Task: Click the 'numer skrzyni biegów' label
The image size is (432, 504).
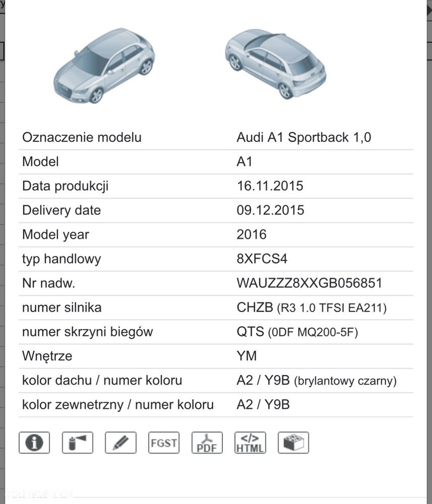Action: [87, 332]
